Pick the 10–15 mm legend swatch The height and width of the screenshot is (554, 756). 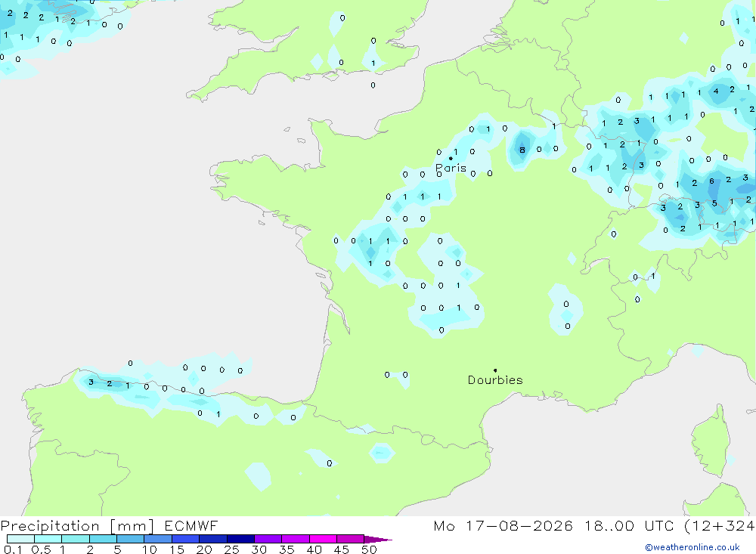158,539
